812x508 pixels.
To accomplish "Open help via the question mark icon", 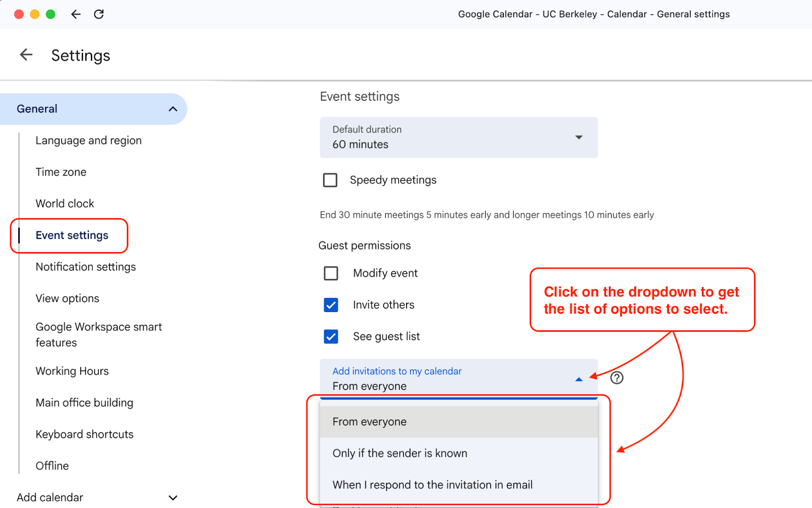I will coord(617,378).
